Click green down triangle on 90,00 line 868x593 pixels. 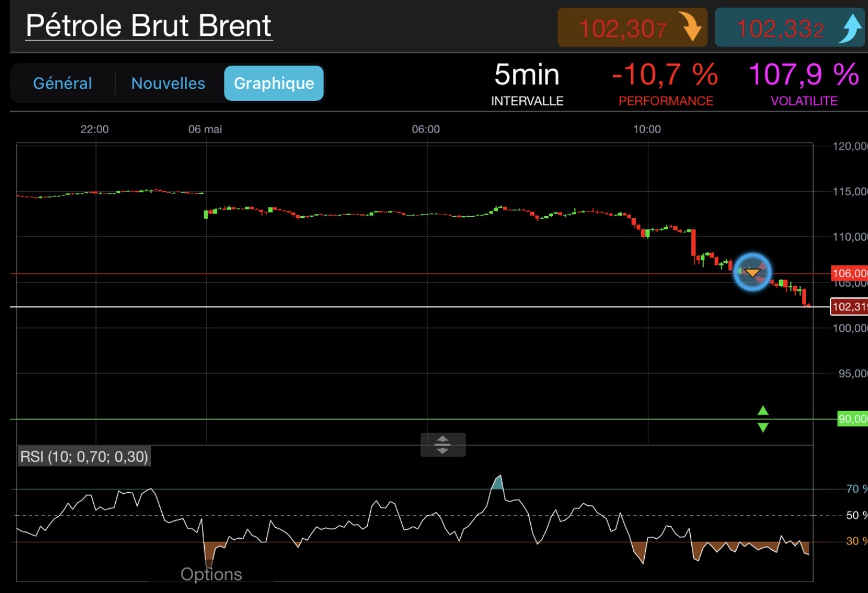click(x=763, y=427)
